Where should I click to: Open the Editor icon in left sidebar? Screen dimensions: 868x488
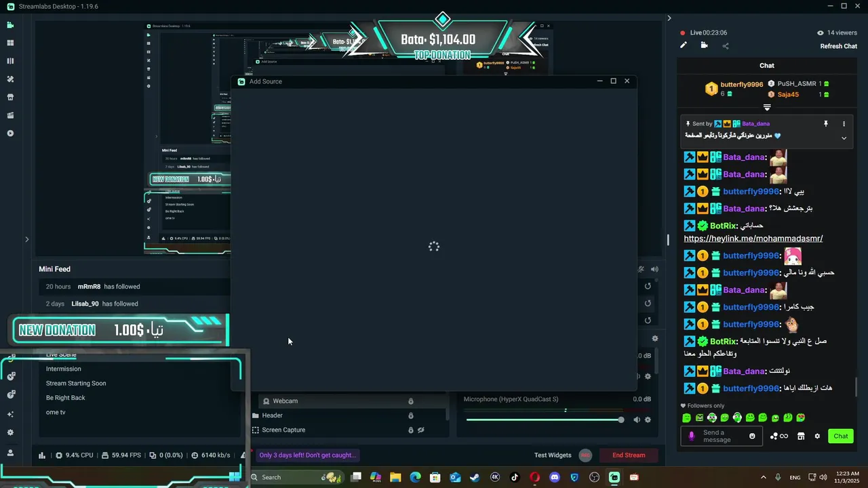click(10, 25)
